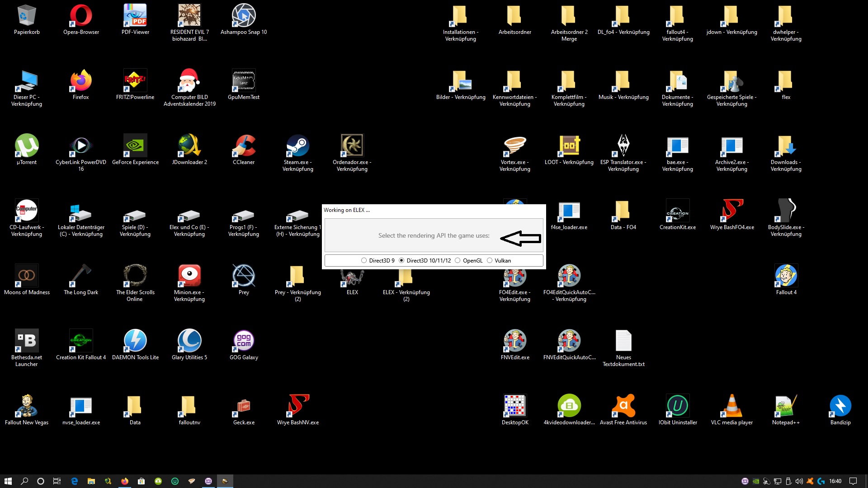Click the VLC media player icon
The width and height of the screenshot is (868, 488).
(732, 406)
